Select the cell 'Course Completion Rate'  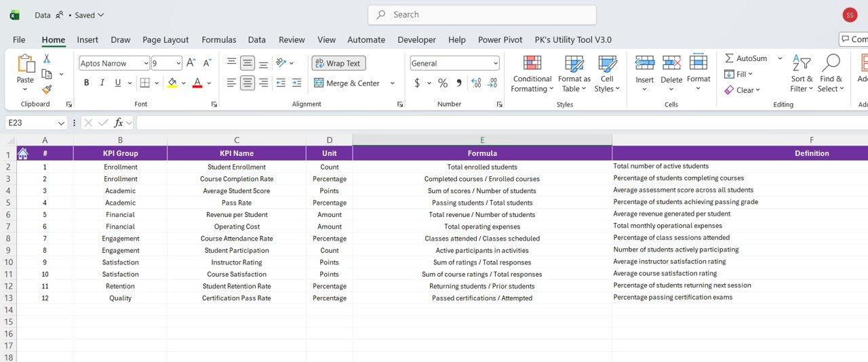(237, 179)
